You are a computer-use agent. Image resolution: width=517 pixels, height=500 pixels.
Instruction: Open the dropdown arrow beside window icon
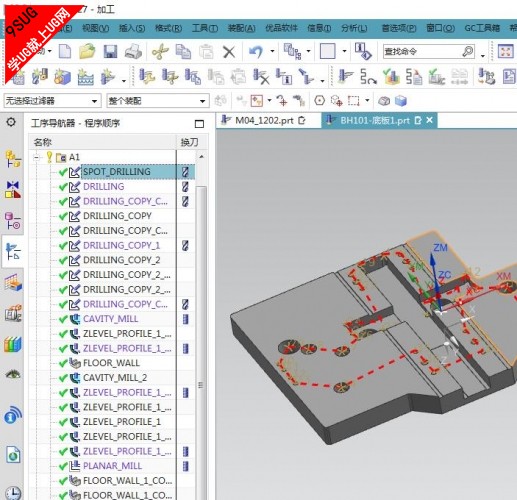[344, 51]
